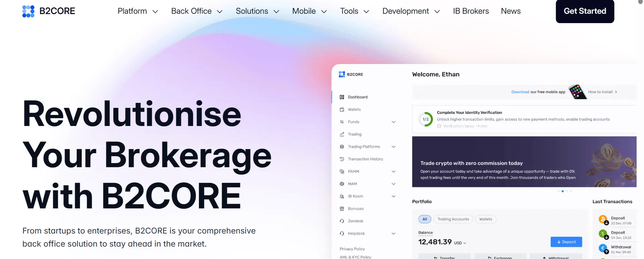644x259 pixels.
Task: Click the Download mobile app link
Action: tap(520, 92)
